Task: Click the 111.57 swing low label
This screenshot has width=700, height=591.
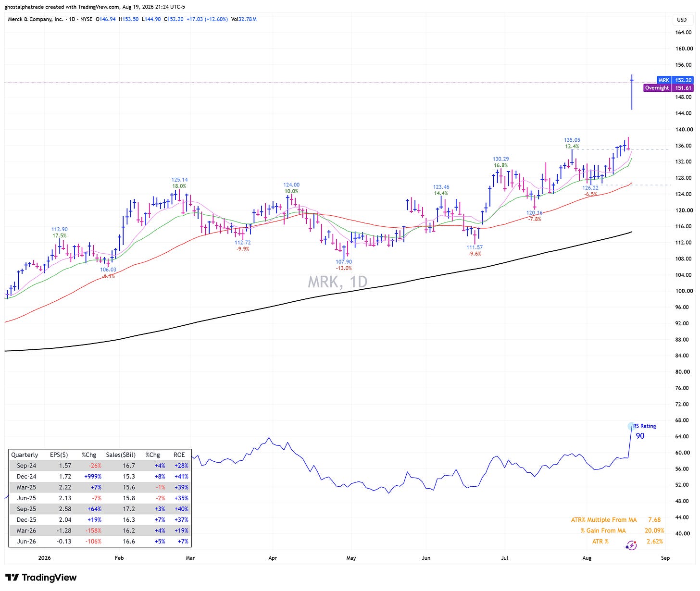Action: tap(475, 247)
